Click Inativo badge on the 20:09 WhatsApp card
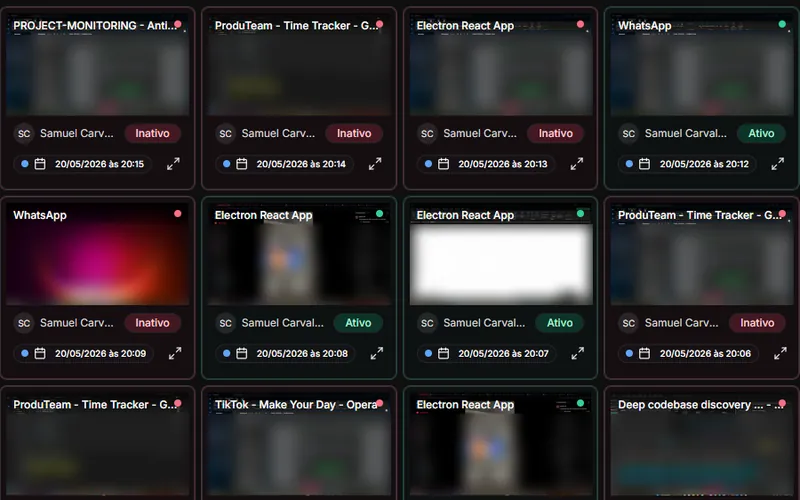Image resolution: width=800 pixels, height=500 pixels. point(152,322)
